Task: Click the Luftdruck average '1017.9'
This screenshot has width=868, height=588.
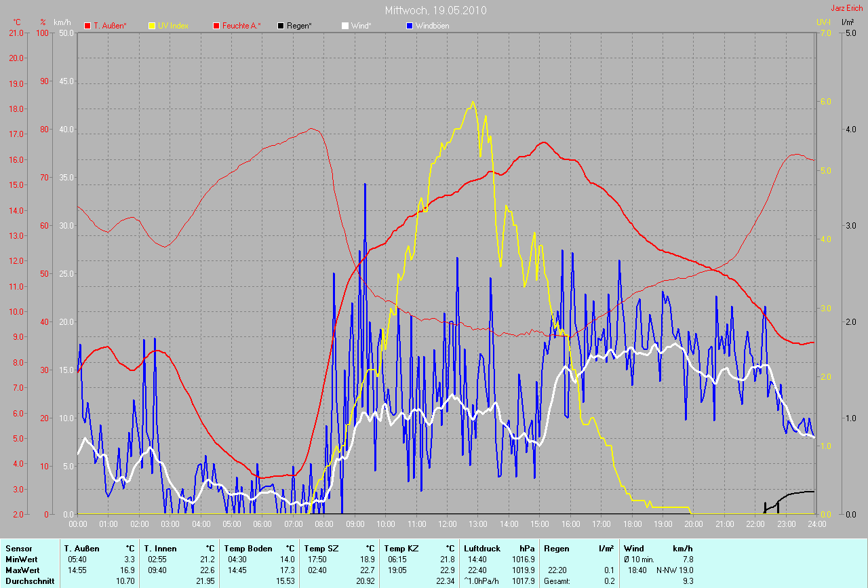Action: [524, 581]
